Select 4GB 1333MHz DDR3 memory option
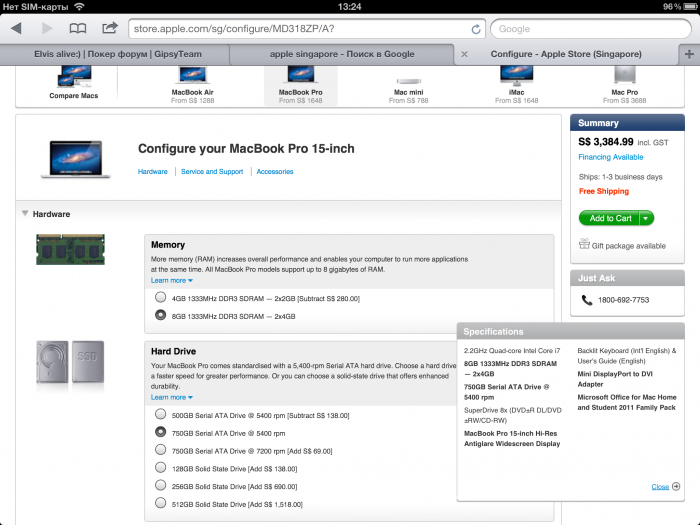 coord(161,297)
